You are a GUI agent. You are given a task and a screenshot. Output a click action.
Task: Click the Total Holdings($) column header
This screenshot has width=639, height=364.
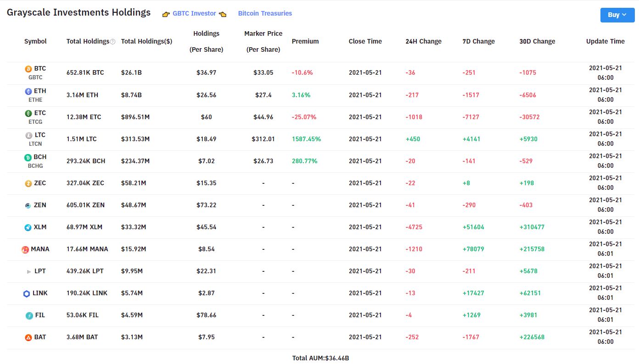point(147,41)
